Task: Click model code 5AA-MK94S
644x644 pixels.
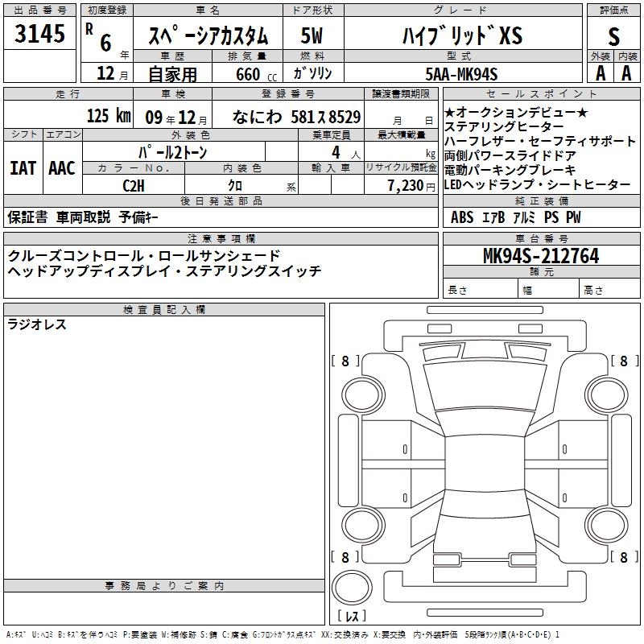Action: [x=461, y=74]
